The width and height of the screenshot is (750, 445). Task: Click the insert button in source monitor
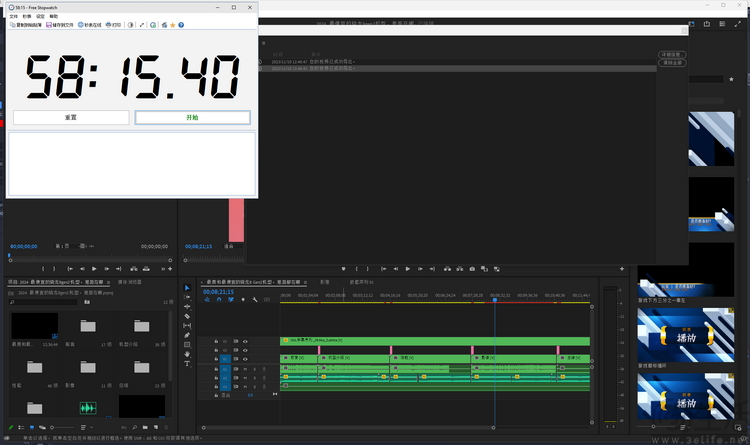pos(134,269)
